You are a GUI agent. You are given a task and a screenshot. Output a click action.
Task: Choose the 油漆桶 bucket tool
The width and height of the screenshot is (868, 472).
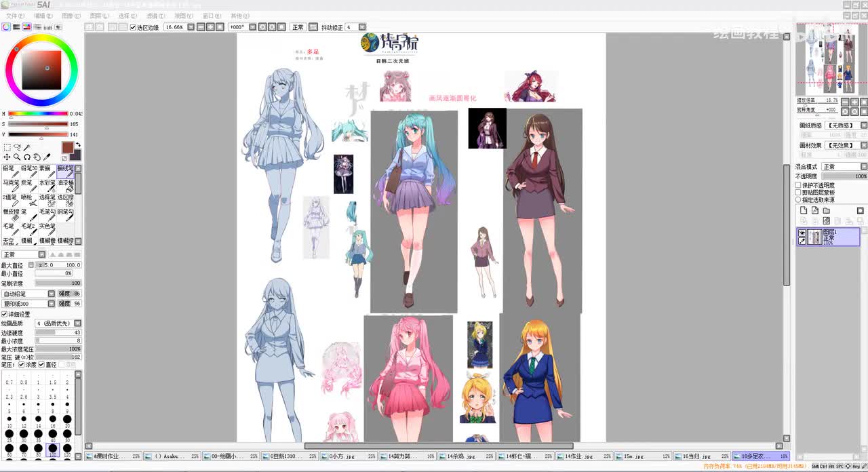pos(65,186)
